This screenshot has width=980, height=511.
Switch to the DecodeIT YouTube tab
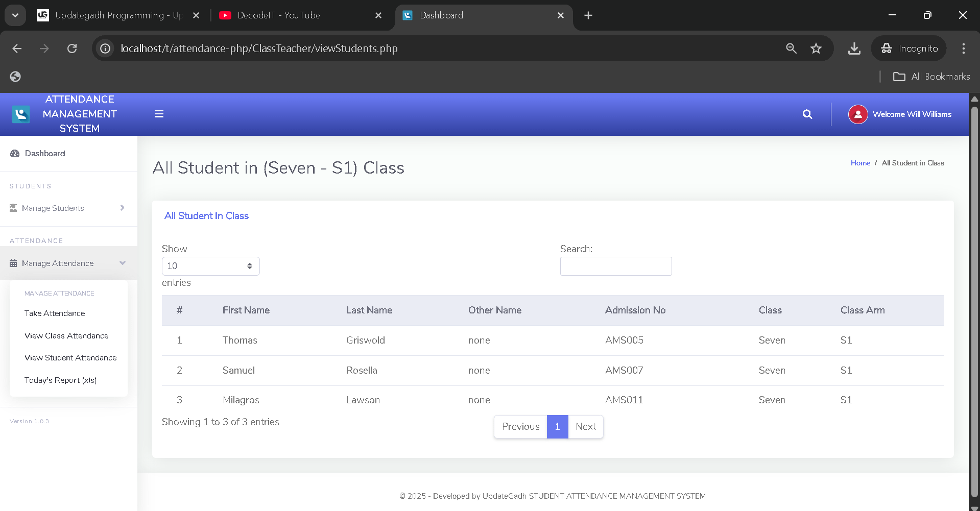(278, 15)
